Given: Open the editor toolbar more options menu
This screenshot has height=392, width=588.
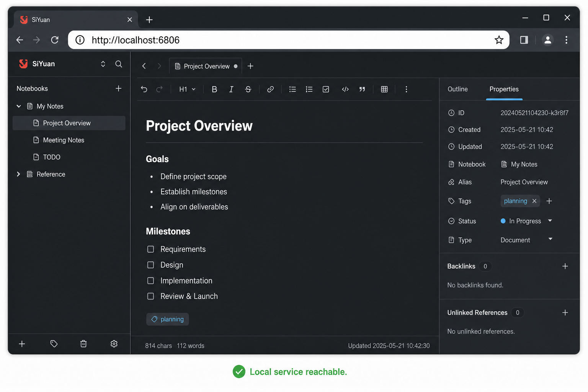Looking at the screenshot, I should point(406,89).
